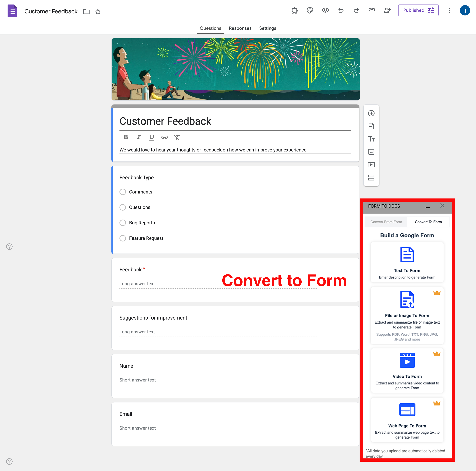476x471 pixels.
Task: Preview the form with the eye icon
Action: [325, 10]
